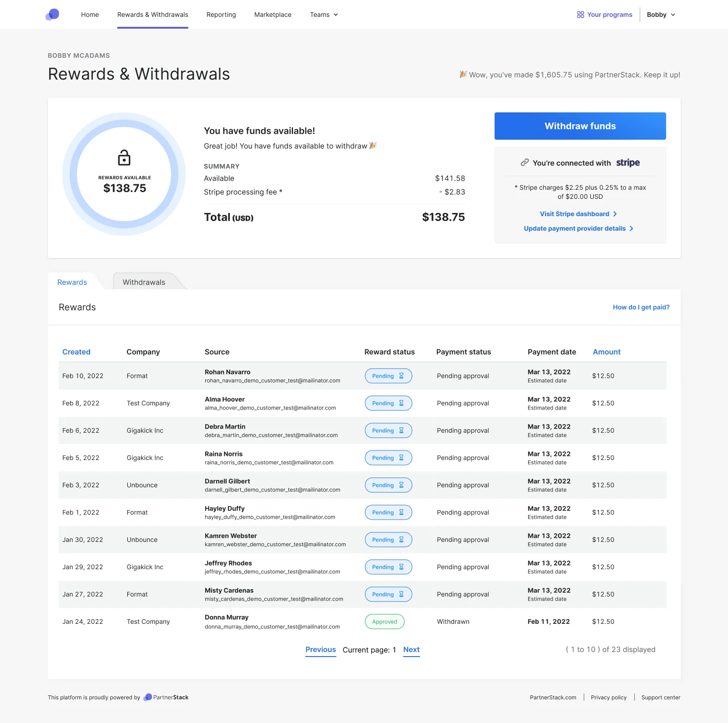The image size is (728, 723).
Task: Click the hourglass icon in Kamren Webster row
Action: pyautogui.click(x=401, y=540)
